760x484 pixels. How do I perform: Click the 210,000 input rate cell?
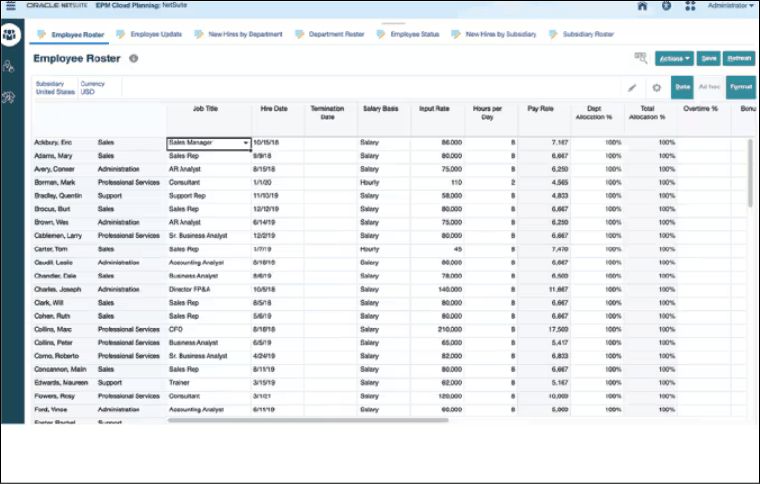point(437,329)
